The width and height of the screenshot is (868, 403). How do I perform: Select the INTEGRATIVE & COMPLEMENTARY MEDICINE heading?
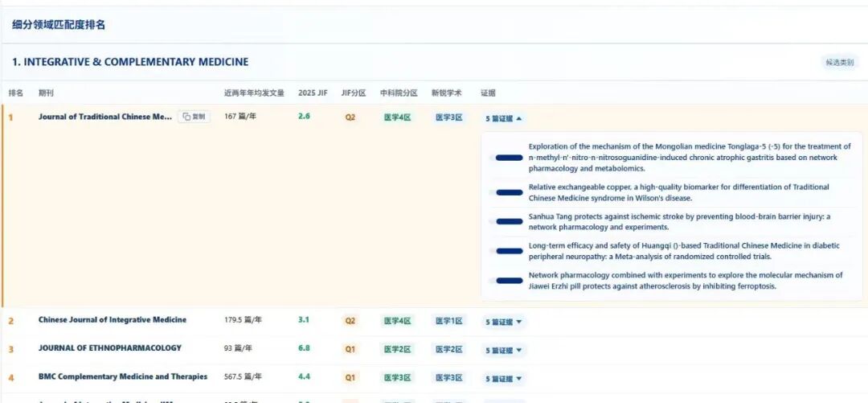(x=130, y=62)
